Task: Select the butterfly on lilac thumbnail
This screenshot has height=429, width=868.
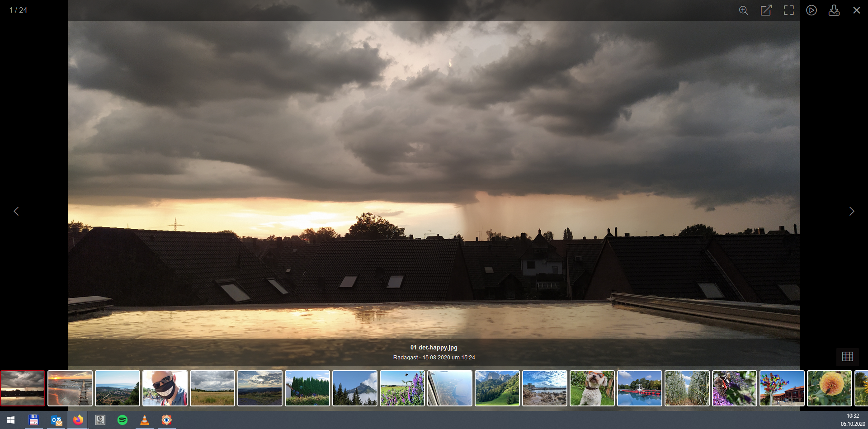Action: tap(735, 388)
